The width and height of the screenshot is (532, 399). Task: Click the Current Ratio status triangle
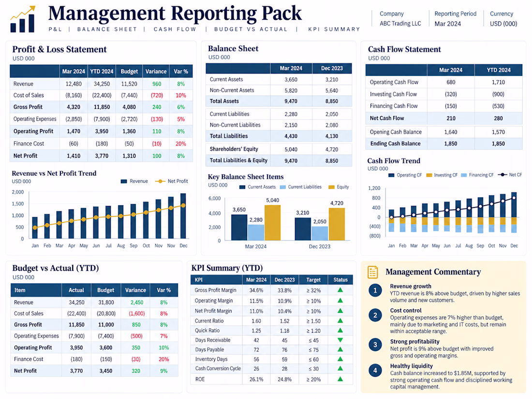pyautogui.click(x=340, y=321)
